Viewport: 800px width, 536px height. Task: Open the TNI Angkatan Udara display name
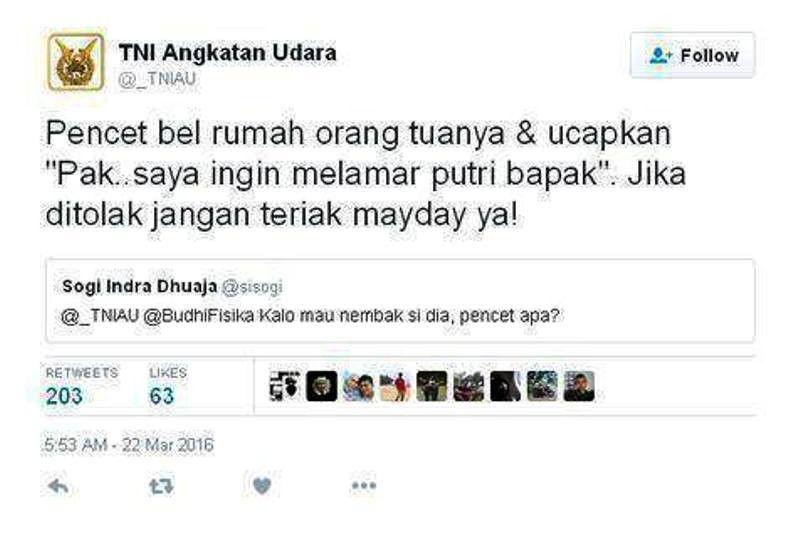pos(228,53)
